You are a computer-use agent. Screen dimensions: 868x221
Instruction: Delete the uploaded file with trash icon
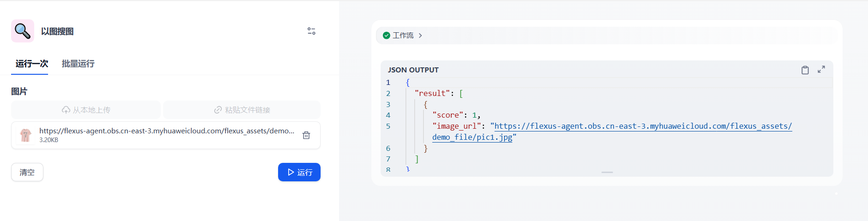point(306,135)
